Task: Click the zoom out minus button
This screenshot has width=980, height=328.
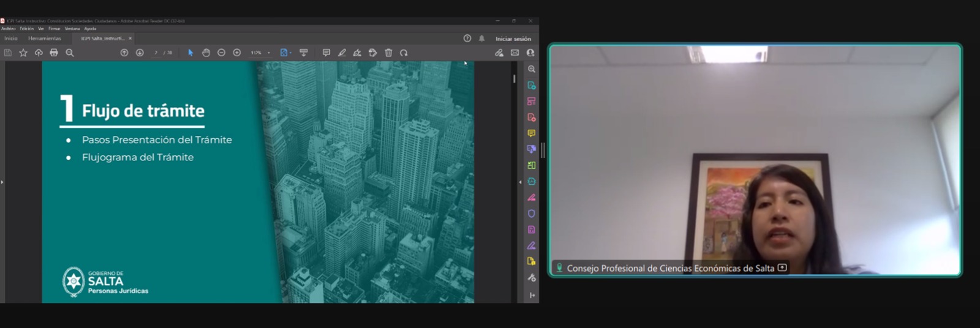Action: [221, 53]
